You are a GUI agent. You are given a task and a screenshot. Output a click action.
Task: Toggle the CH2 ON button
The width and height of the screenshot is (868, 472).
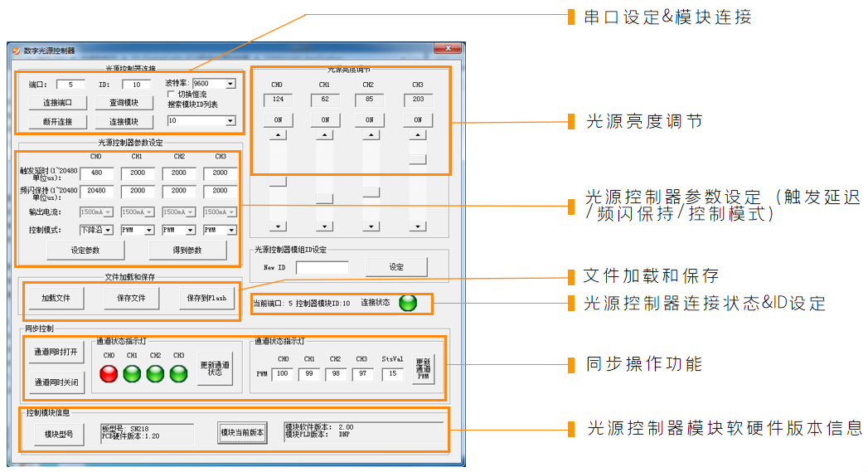(371, 119)
